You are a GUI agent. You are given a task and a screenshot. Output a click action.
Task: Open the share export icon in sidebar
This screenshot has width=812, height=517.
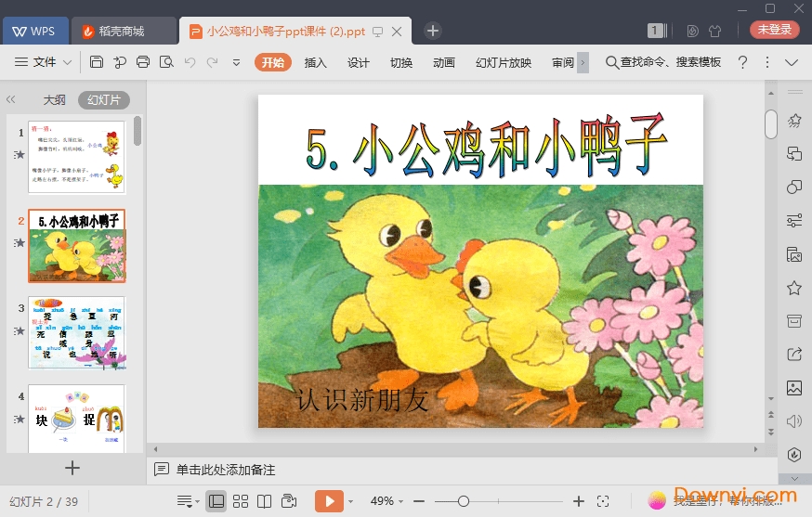(x=793, y=355)
